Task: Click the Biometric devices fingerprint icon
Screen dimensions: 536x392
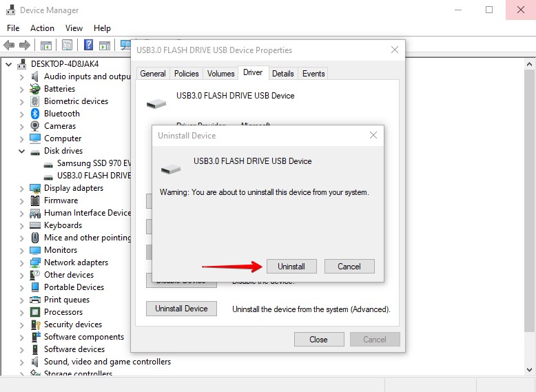Action: [35, 101]
